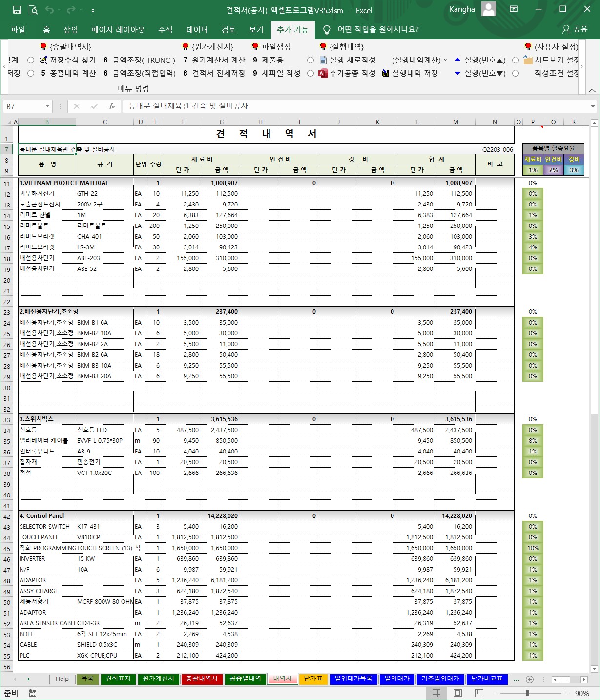Click the 공유 share button

[575, 29]
